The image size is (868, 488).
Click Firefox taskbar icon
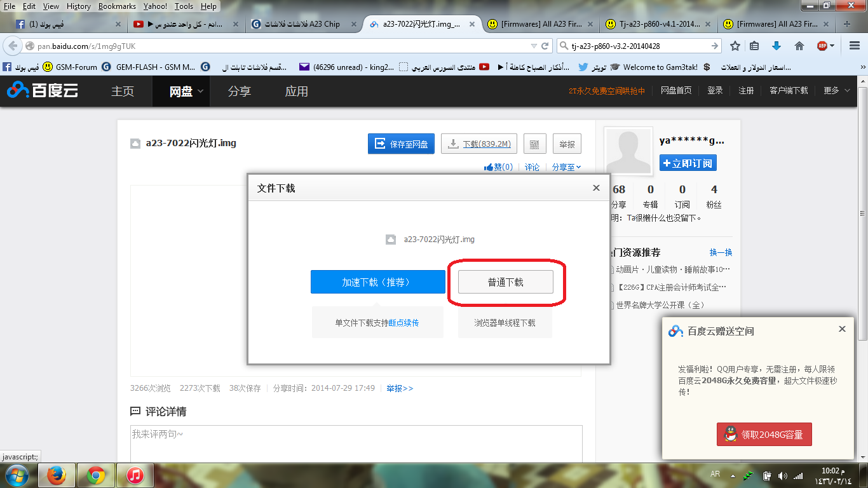57,475
